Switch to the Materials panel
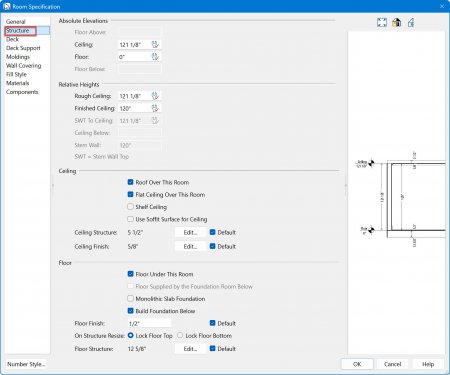This screenshot has width=450, height=375. [x=17, y=83]
